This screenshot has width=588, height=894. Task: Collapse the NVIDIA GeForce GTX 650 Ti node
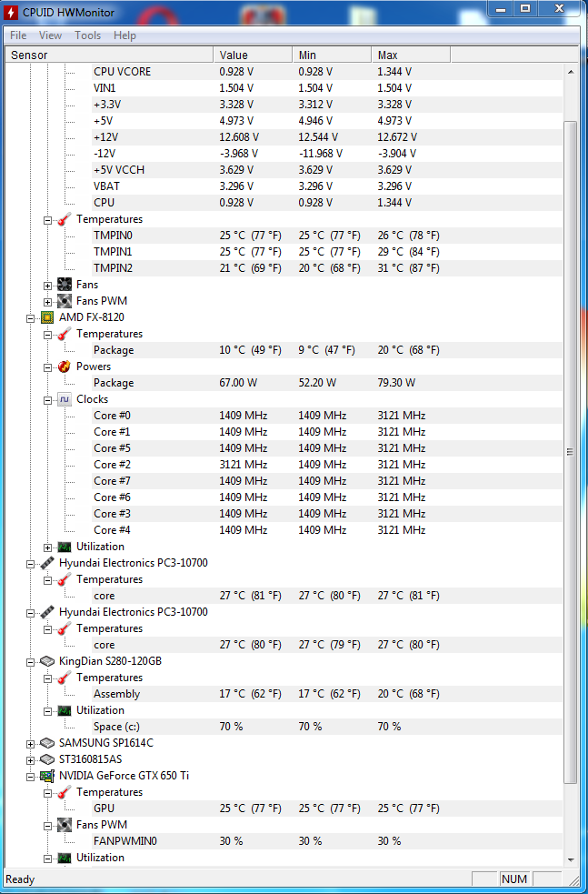click(30, 777)
